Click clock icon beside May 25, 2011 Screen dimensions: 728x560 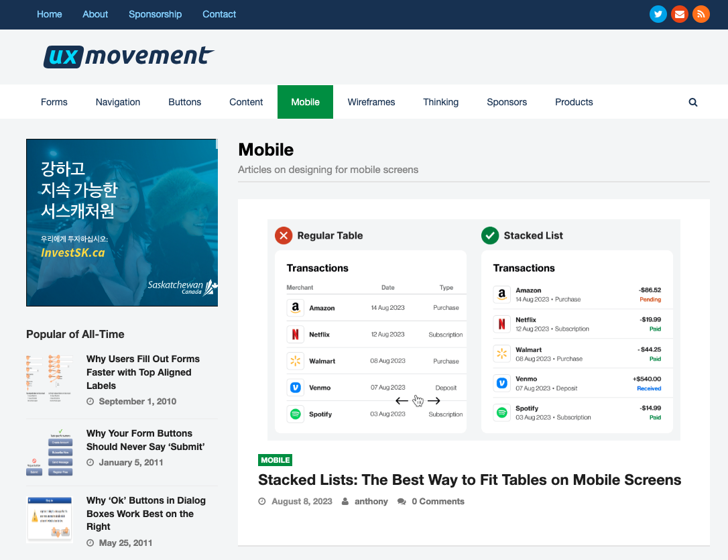coord(90,543)
